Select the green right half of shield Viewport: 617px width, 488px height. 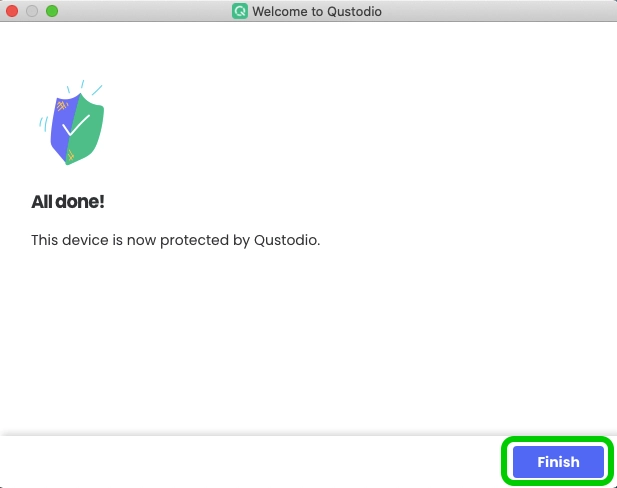[87, 128]
